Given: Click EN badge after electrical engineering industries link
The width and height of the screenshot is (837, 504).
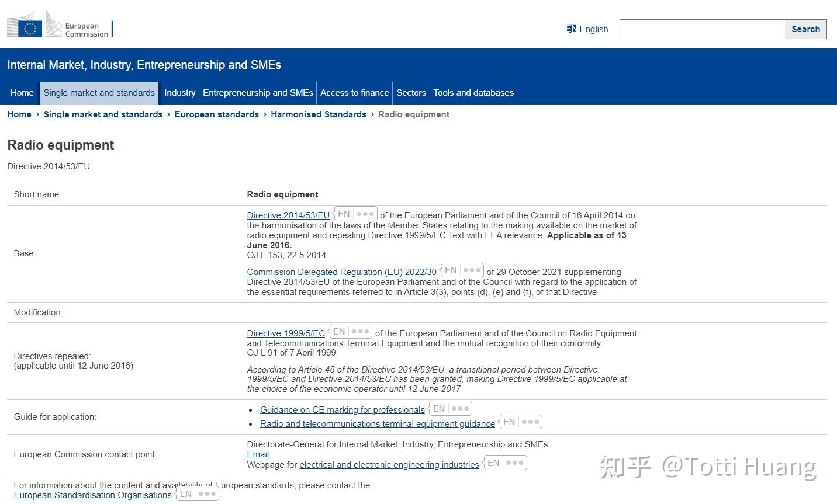Looking at the screenshot, I should point(494,463).
